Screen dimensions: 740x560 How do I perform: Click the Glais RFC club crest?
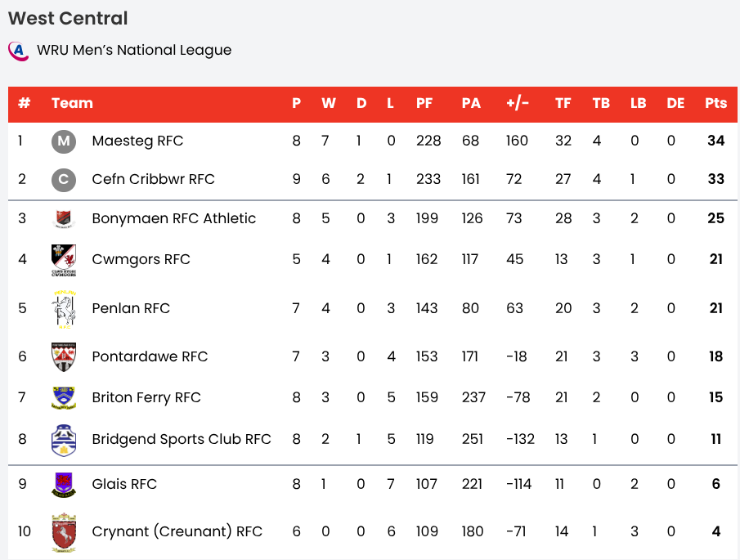64,484
